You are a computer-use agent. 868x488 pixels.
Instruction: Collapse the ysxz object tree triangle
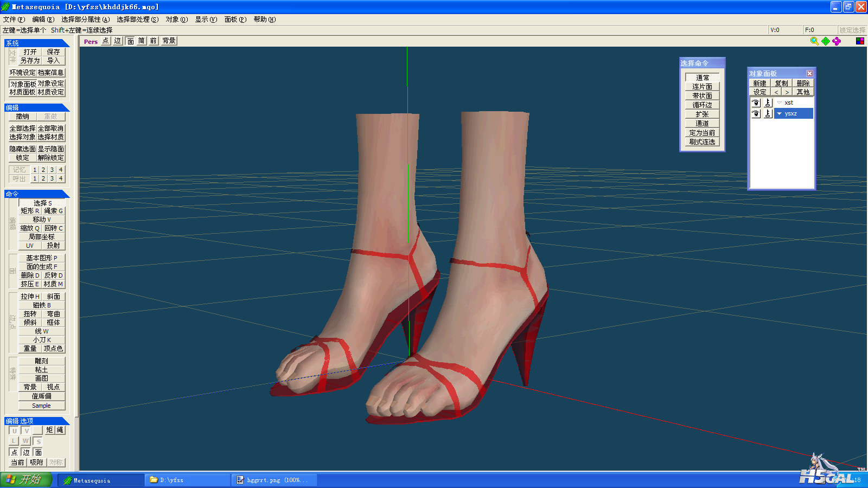point(780,113)
